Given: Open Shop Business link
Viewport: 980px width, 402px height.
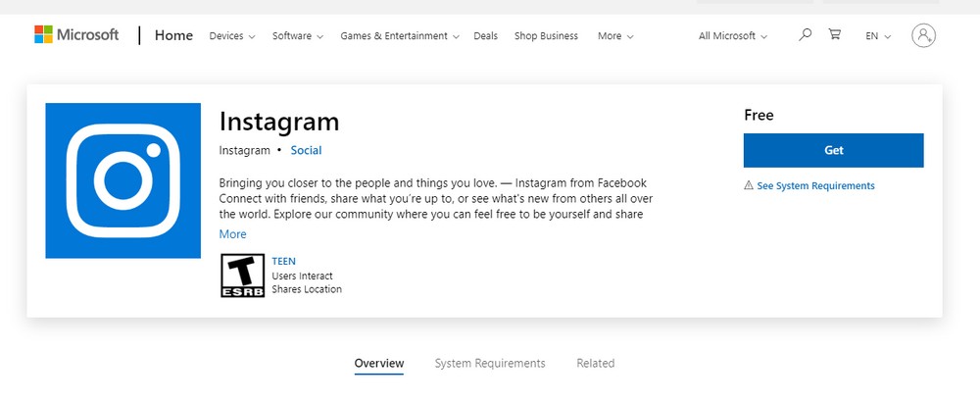Looking at the screenshot, I should pyautogui.click(x=546, y=36).
